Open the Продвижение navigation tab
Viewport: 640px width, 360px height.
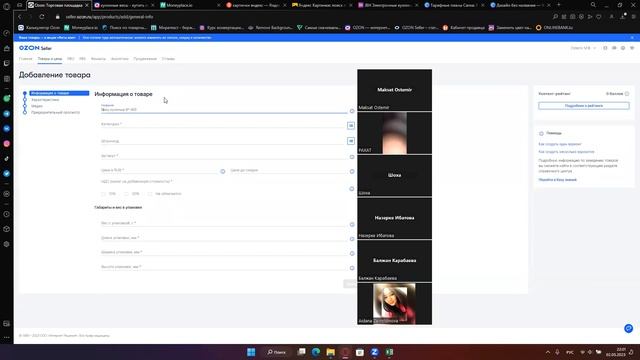coord(145,59)
